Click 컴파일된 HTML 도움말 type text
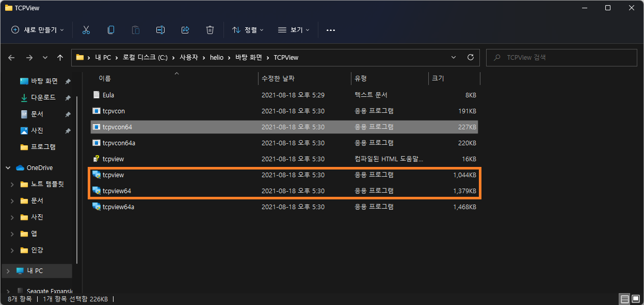 [x=389, y=159]
